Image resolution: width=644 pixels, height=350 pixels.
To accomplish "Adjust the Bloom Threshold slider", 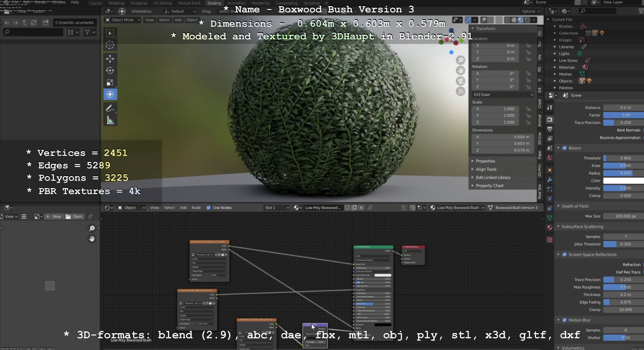I will (624, 158).
